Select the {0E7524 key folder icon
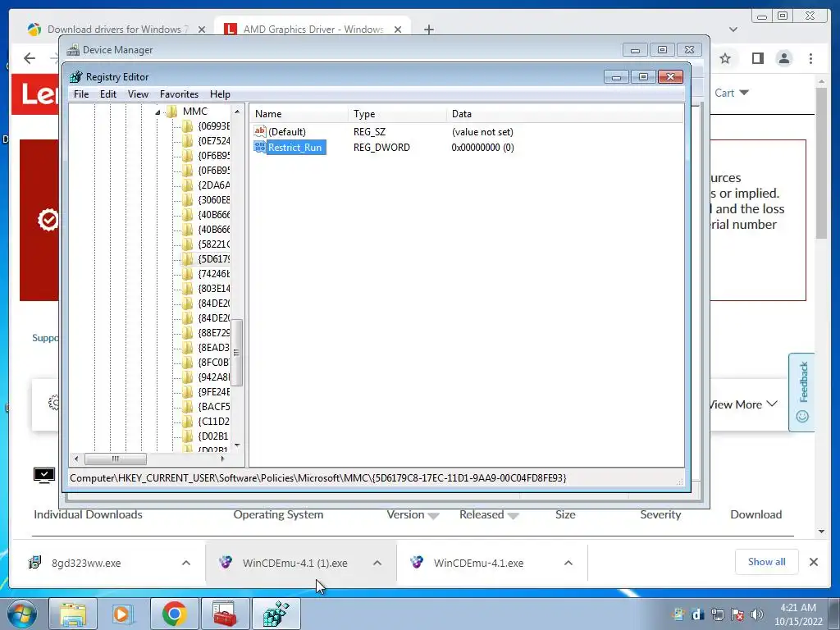Viewport: 840px width, 630px height. click(x=188, y=141)
